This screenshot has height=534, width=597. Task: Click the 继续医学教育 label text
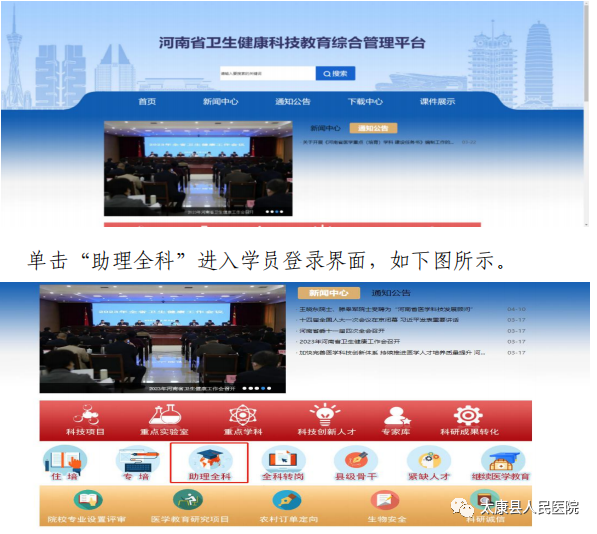pyautogui.click(x=501, y=477)
